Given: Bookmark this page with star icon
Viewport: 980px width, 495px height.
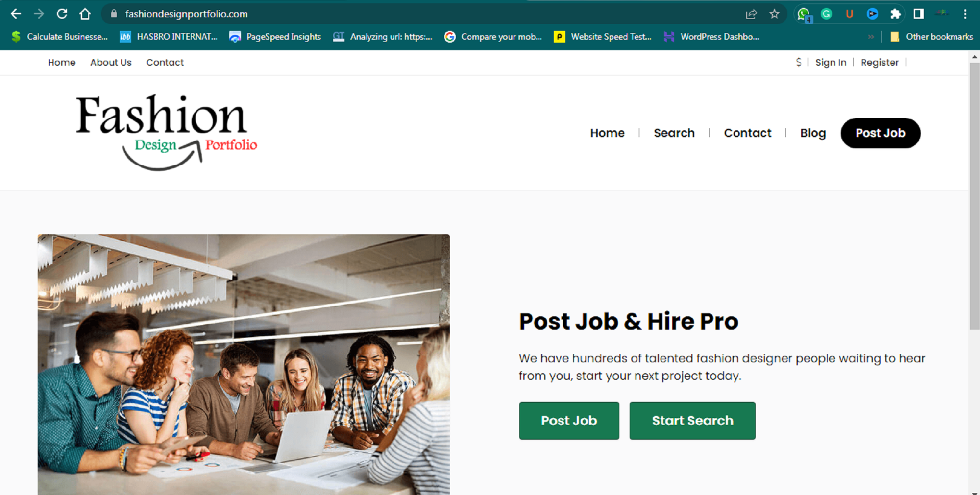Looking at the screenshot, I should pyautogui.click(x=774, y=14).
